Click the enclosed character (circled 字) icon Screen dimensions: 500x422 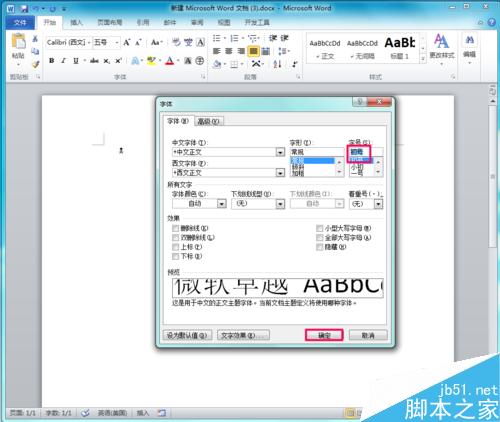(200, 61)
